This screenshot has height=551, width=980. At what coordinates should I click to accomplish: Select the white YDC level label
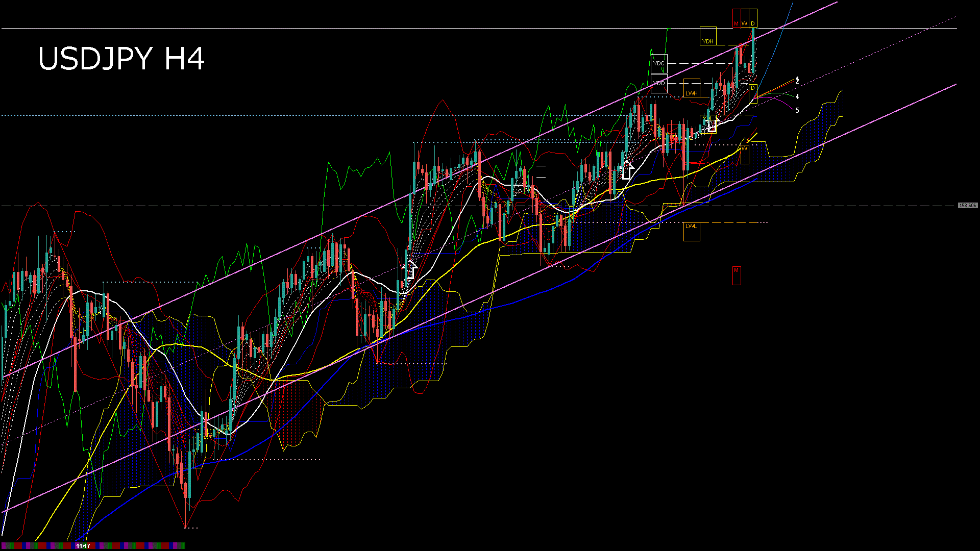click(659, 64)
